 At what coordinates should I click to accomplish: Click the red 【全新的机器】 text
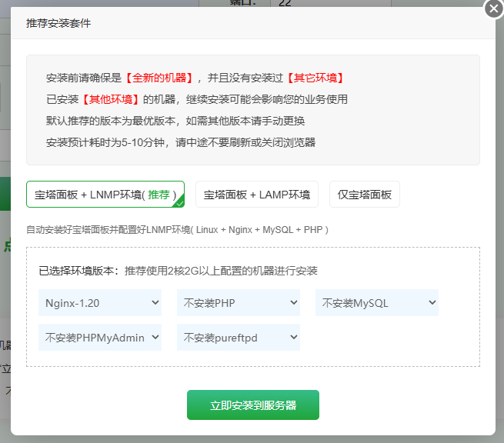point(159,78)
